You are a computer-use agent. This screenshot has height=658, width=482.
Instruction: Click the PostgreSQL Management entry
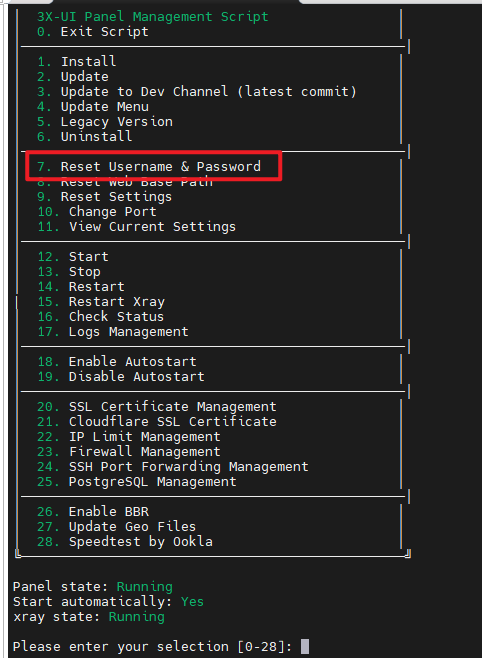pos(137,482)
